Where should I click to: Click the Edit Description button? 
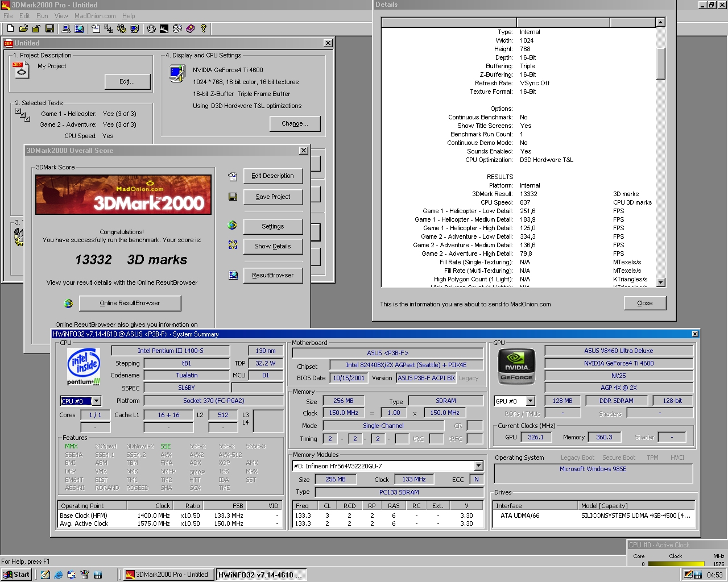click(x=273, y=176)
